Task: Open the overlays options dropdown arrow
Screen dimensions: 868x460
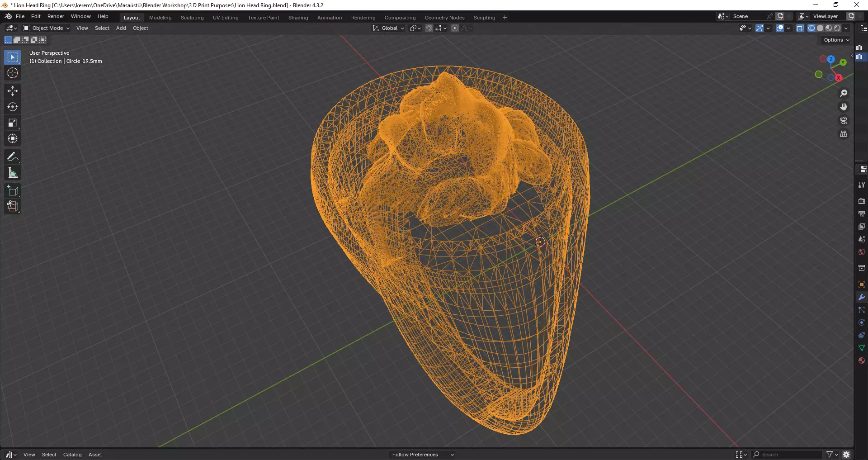Action: coord(788,28)
